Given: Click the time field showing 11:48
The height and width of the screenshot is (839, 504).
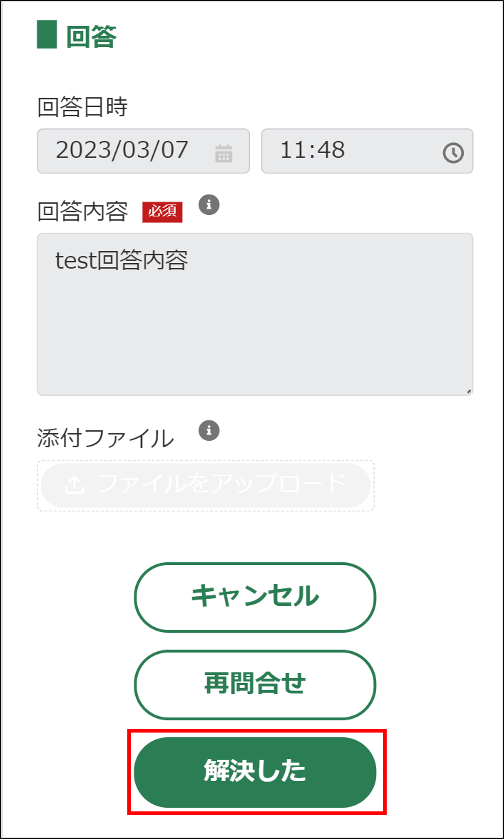Looking at the screenshot, I should pyautogui.click(x=313, y=150).
